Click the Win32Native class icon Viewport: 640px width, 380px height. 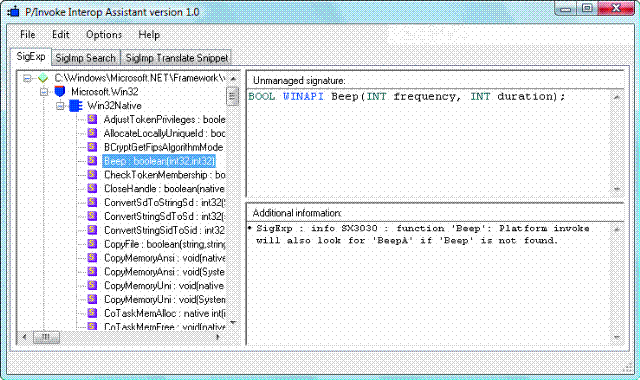76,106
